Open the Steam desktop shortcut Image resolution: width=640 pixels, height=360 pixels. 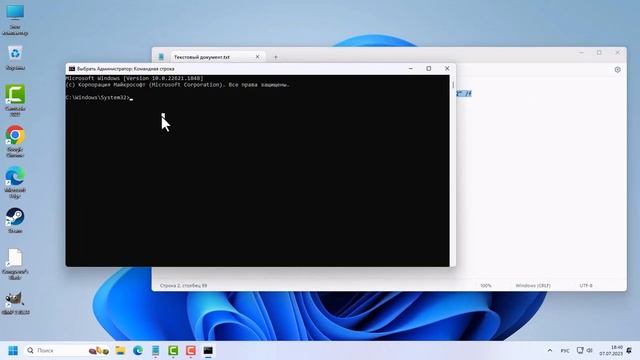pos(15,220)
